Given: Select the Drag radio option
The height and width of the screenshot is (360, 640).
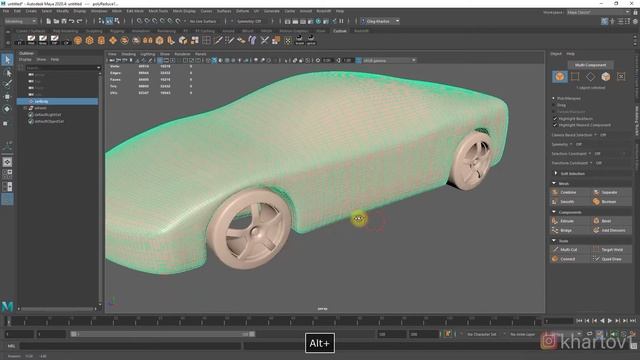Looking at the screenshot, I should coord(554,105).
